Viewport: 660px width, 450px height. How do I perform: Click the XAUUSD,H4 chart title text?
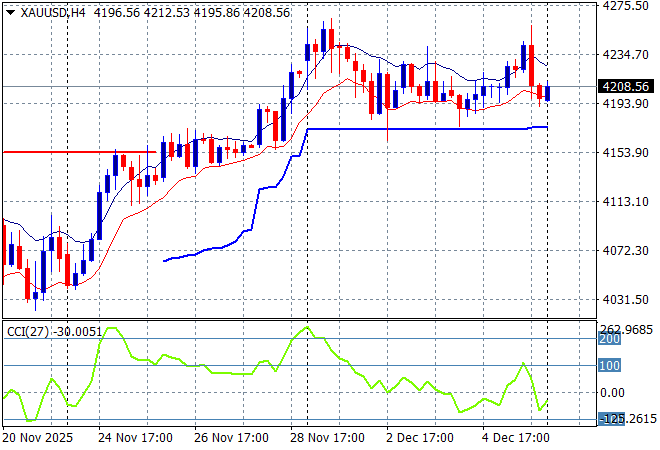click(53, 10)
